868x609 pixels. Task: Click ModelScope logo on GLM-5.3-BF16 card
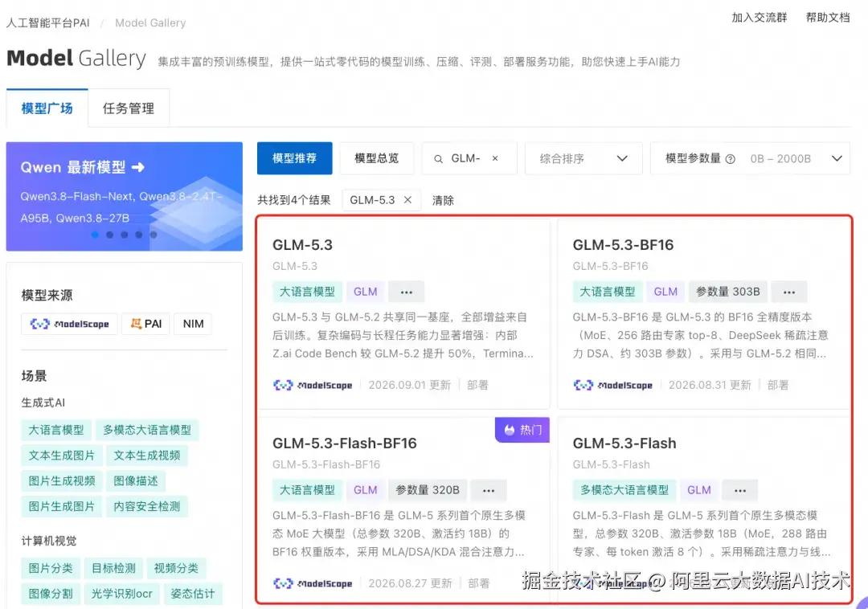[612, 385]
